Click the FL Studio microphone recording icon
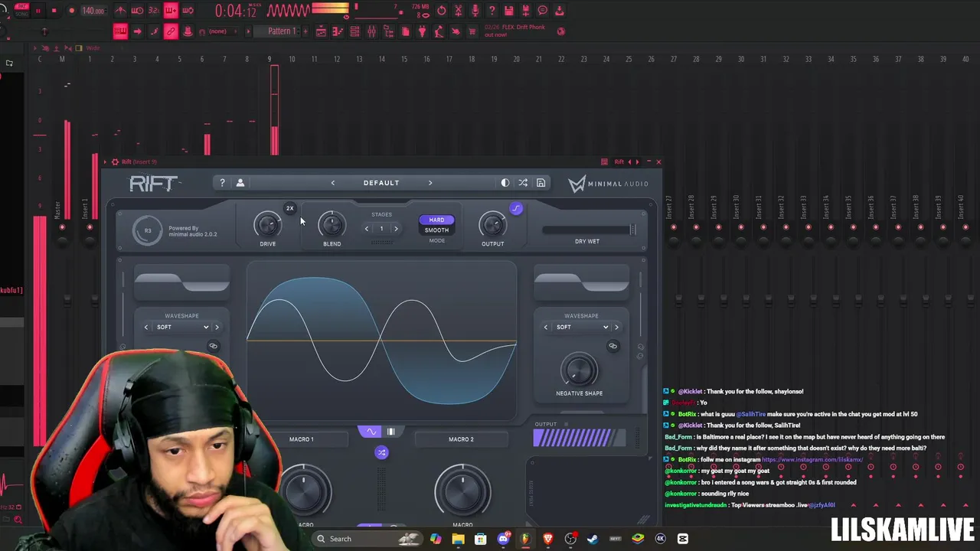Viewport: 980px width, 551px height. tap(475, 11)
